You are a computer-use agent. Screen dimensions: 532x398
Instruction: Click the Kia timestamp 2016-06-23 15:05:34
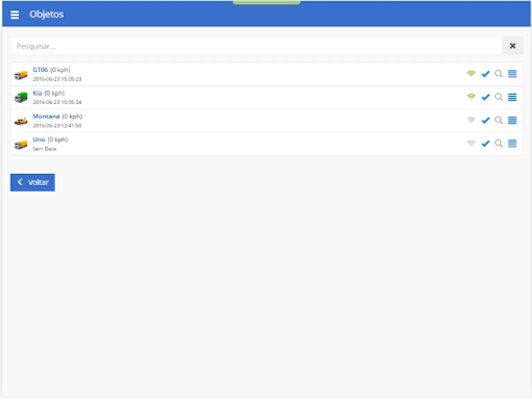pyautogui.click(x=57, y=103)
